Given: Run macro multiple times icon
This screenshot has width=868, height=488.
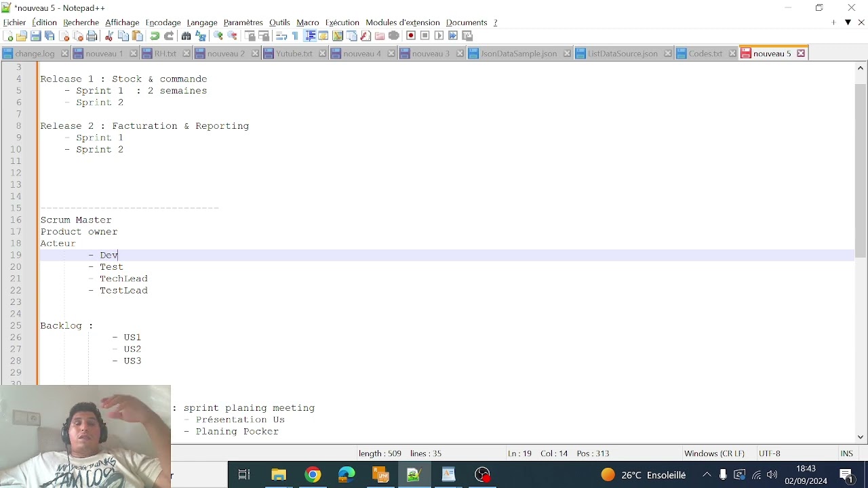Looking at the screenshot, I should click(453, 36).
